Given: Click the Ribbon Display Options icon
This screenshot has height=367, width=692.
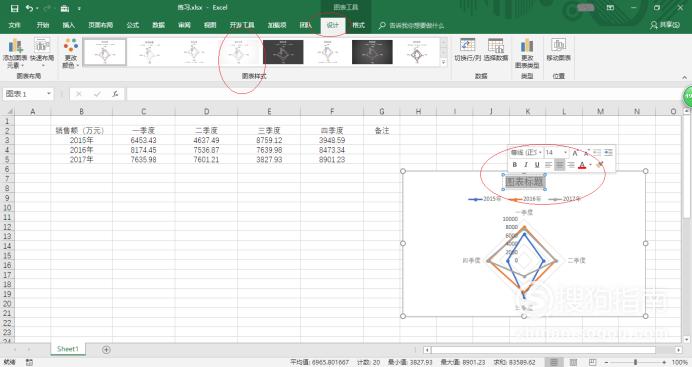Looking at the screenshot, I should [x=610, y=8].
